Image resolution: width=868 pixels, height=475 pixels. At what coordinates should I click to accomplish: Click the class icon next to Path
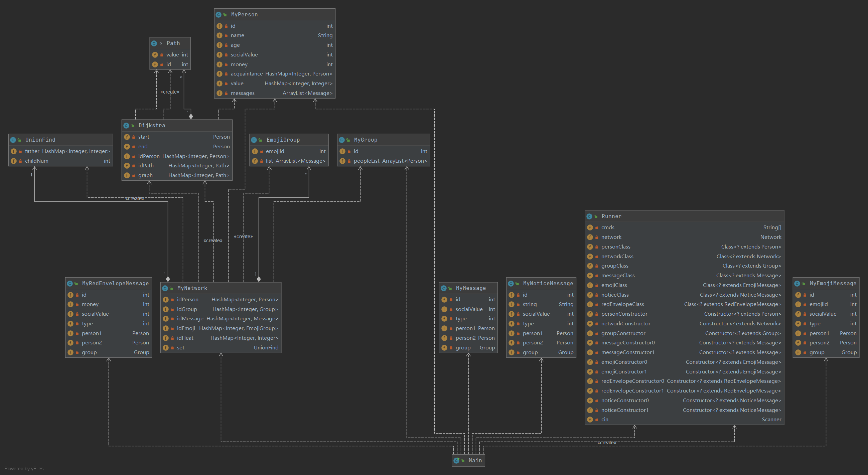(x=154, y=43)
